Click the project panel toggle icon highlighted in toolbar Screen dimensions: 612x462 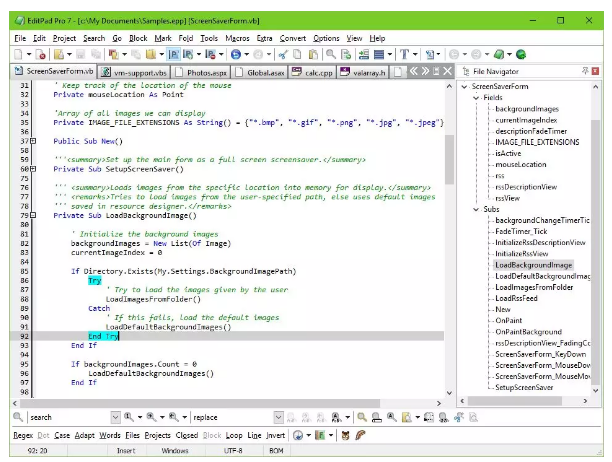(x=173, y=54)
